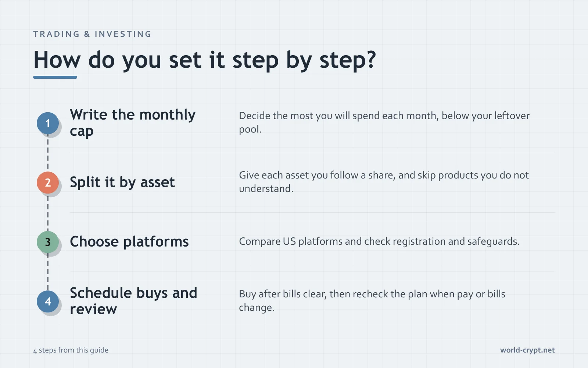
Task: Click the description about monthly leftover pool
Action: (x=384, y=123)
